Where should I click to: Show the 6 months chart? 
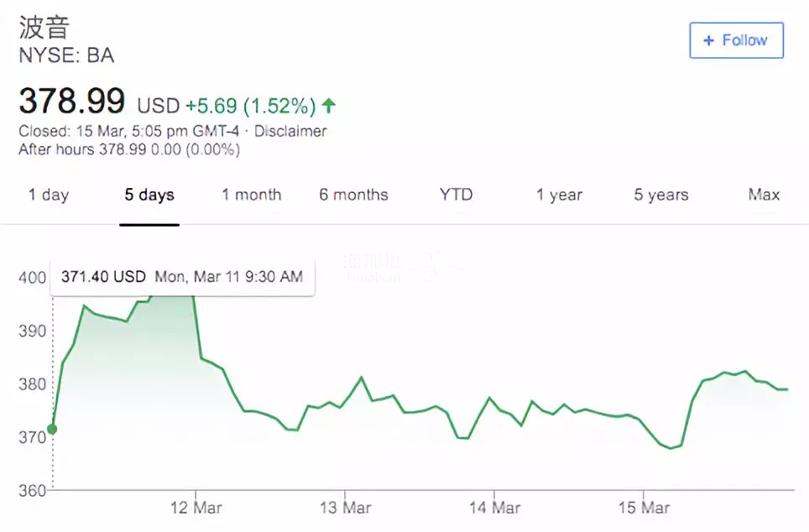[353, 195]
